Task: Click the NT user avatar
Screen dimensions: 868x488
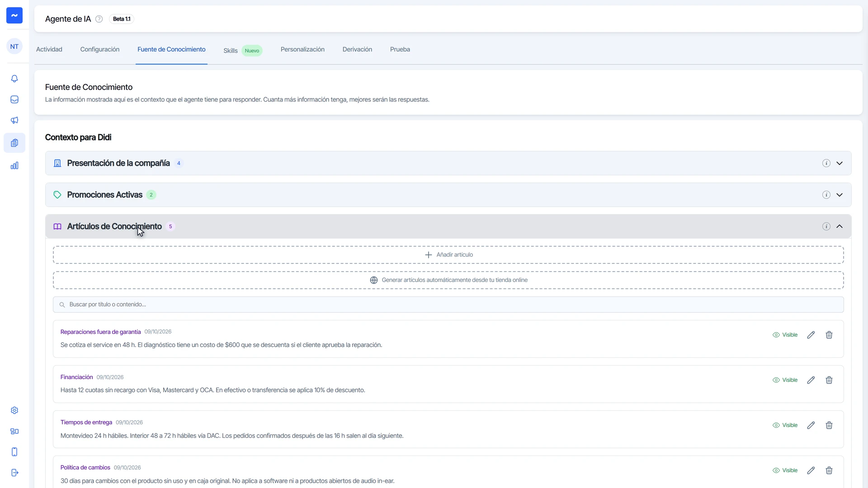Action: 14,47
